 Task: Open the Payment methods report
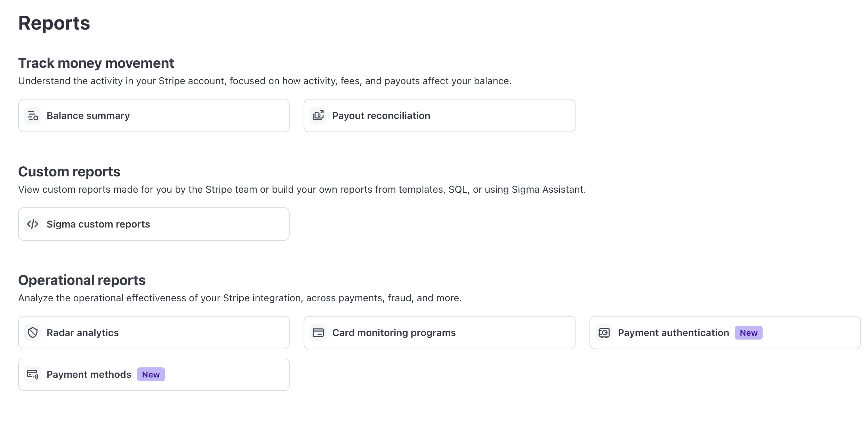[154, 374]
